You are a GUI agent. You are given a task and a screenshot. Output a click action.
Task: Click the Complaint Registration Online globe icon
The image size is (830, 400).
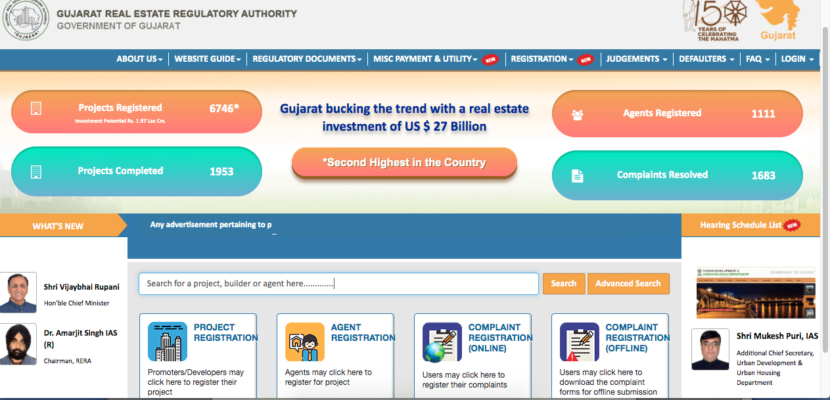point(442,342)
